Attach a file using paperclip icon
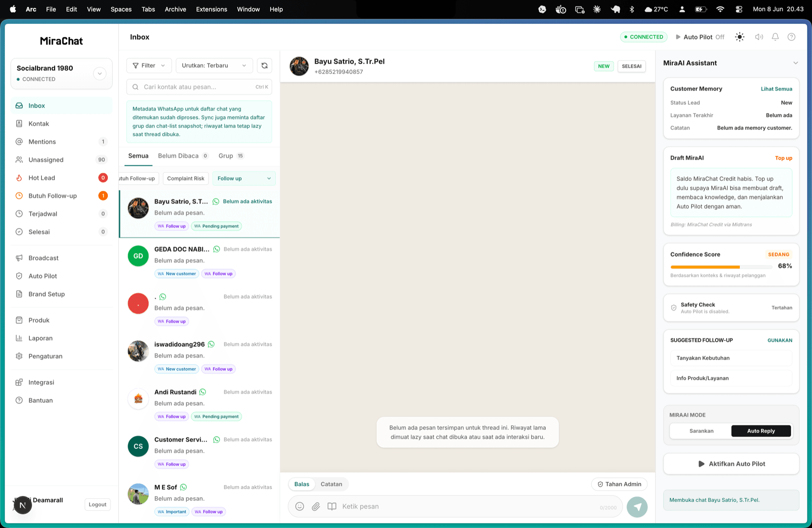Viewport: 812px width, 528px height. coord(316,506)
